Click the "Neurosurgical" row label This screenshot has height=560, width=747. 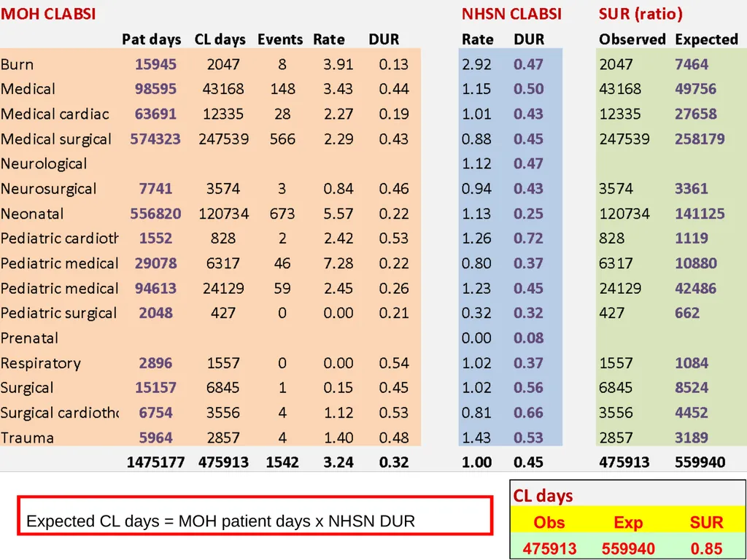click(x=49, y=189)
